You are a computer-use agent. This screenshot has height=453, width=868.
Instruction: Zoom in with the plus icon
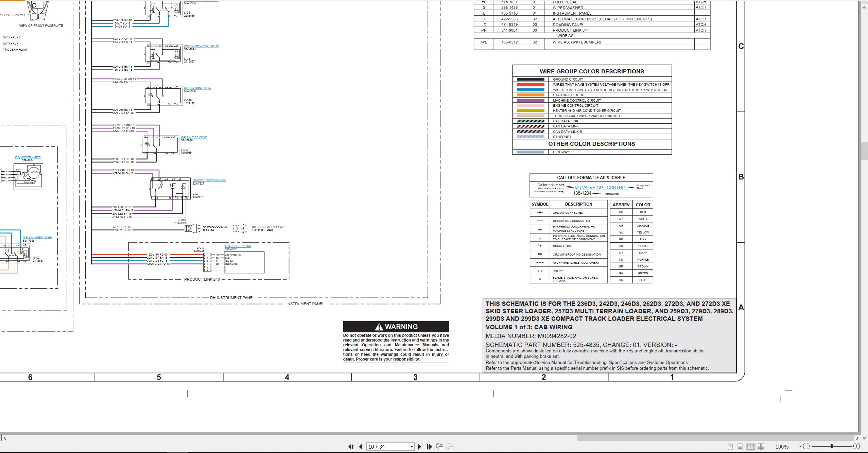pyautogui.click(x=856, y=446)
